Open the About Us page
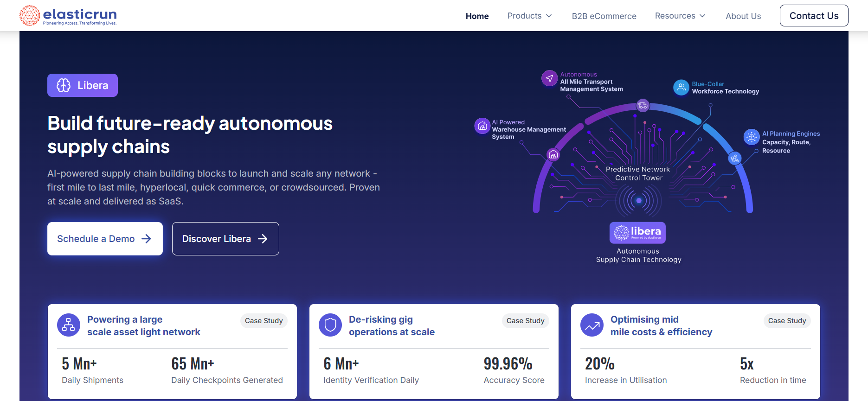 tap(743, 16)
